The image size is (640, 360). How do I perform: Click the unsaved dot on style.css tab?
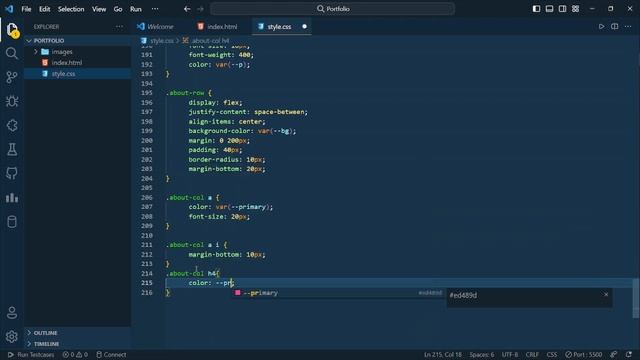(304, 27)
